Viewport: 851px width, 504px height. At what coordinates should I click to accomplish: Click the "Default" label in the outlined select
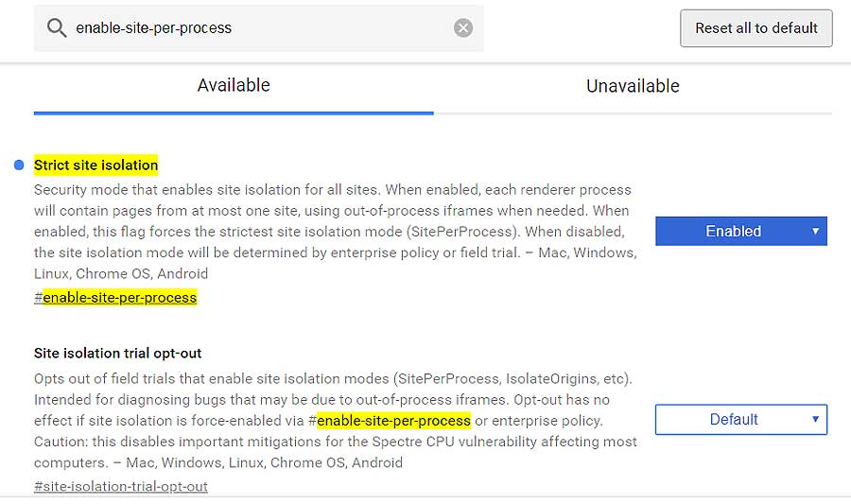pos(734,419)
